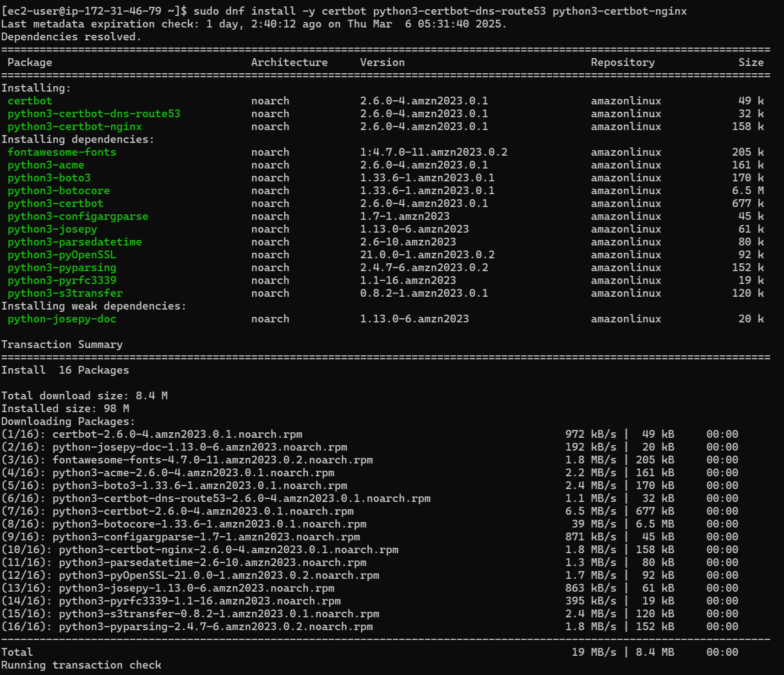Click the 'certbot' package name under Installing
The height and width of the screenshot is (675, 784).
click(x=30, y=101)
